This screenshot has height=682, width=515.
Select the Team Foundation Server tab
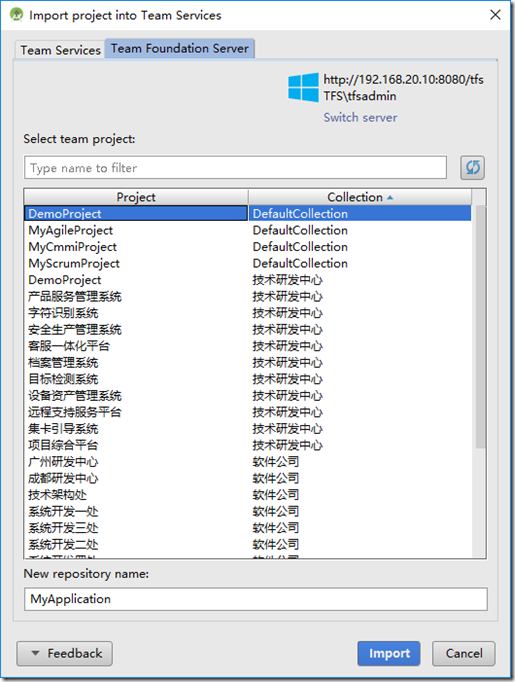[180, 48]
